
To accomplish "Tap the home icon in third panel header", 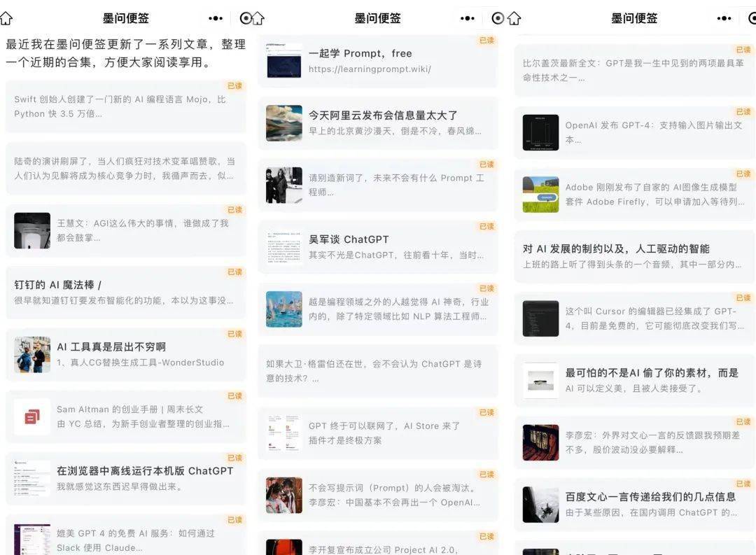I will pyautogui.click(x=514, y=18).
